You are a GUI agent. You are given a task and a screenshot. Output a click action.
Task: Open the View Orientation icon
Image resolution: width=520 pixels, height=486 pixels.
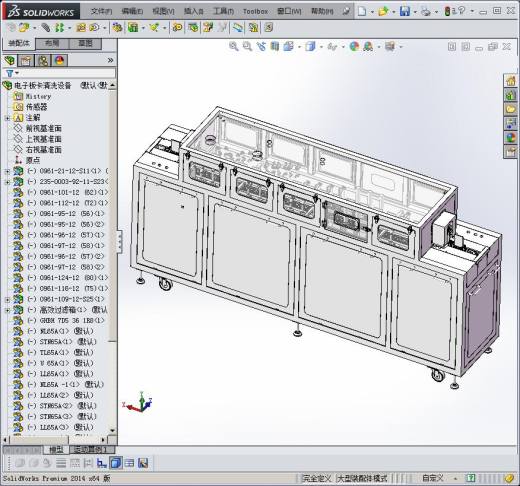pos(289,46)
